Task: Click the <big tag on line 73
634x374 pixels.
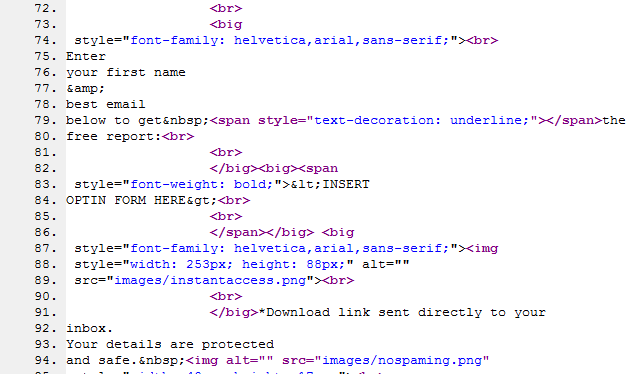Action: [226, 24]
